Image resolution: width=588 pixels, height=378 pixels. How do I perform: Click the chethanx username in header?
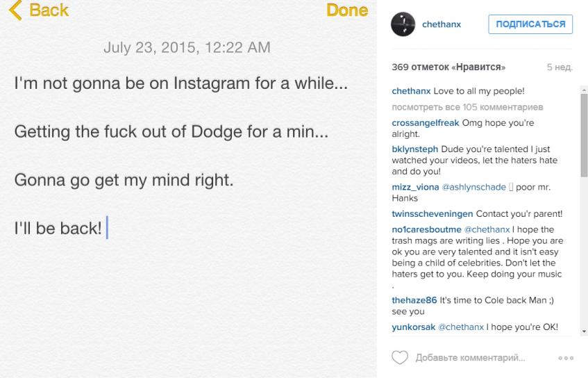pos(442,24)
